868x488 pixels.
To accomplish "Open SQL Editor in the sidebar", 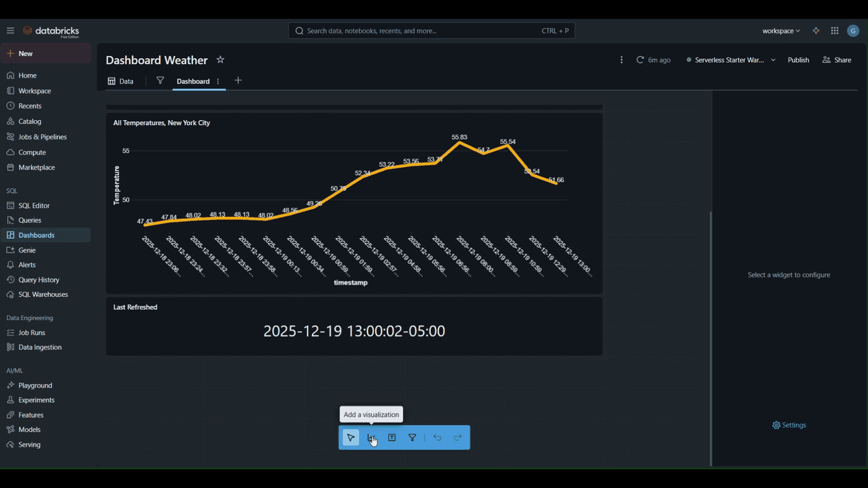I will 34,205.
